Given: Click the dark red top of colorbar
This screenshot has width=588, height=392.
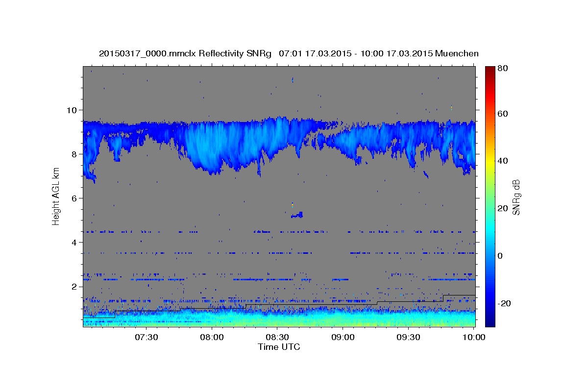Looking at the screenshot, I should click(x=490, y=70).
